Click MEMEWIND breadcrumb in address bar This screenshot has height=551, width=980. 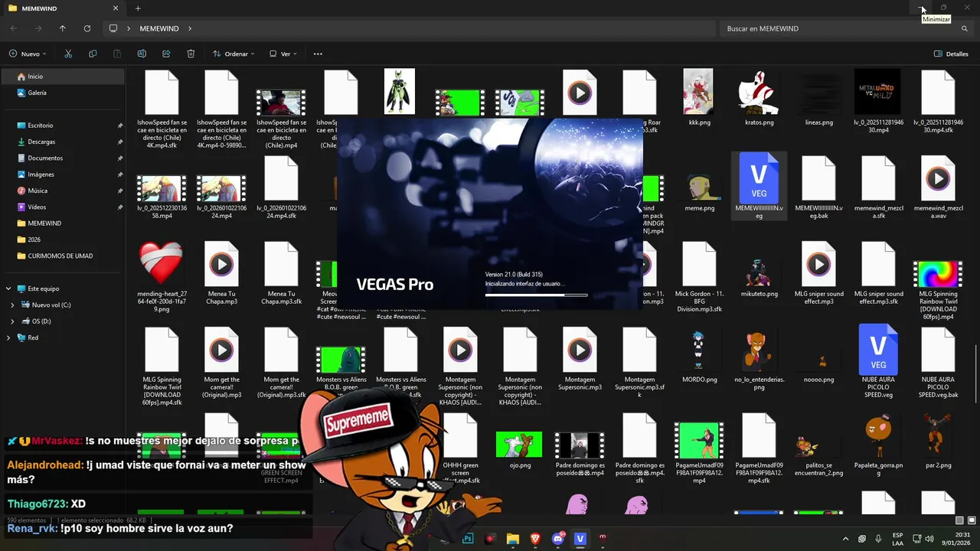pos(159,28)
